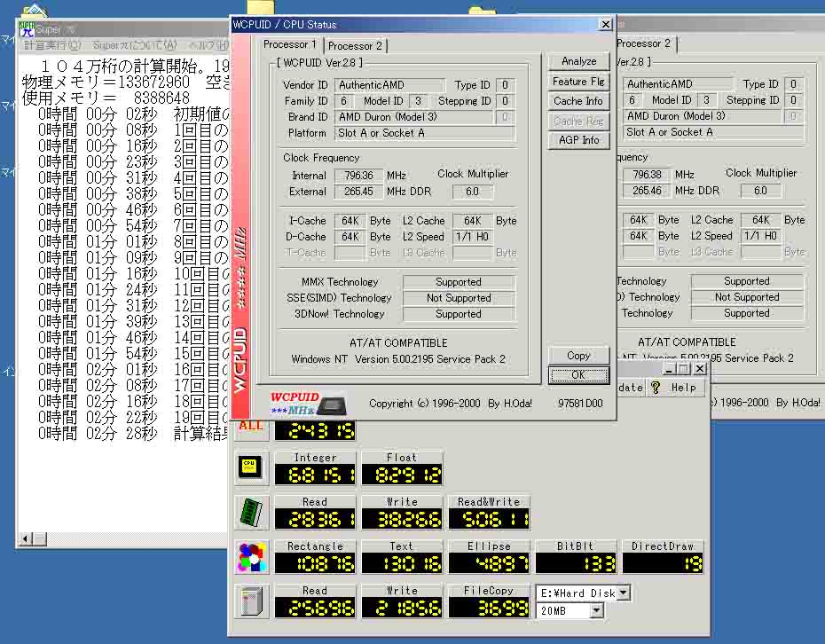The image size is (825, 644).
Task: Click the Vendor ID field "AuthenticAMD" in front window
Action: click(x=390, y=84)
